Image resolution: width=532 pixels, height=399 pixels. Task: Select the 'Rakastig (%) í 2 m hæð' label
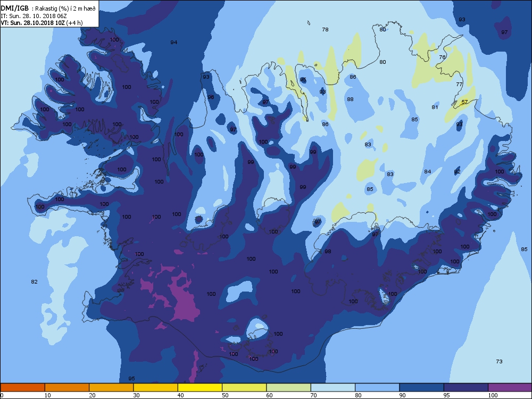(x=65, y=9)
